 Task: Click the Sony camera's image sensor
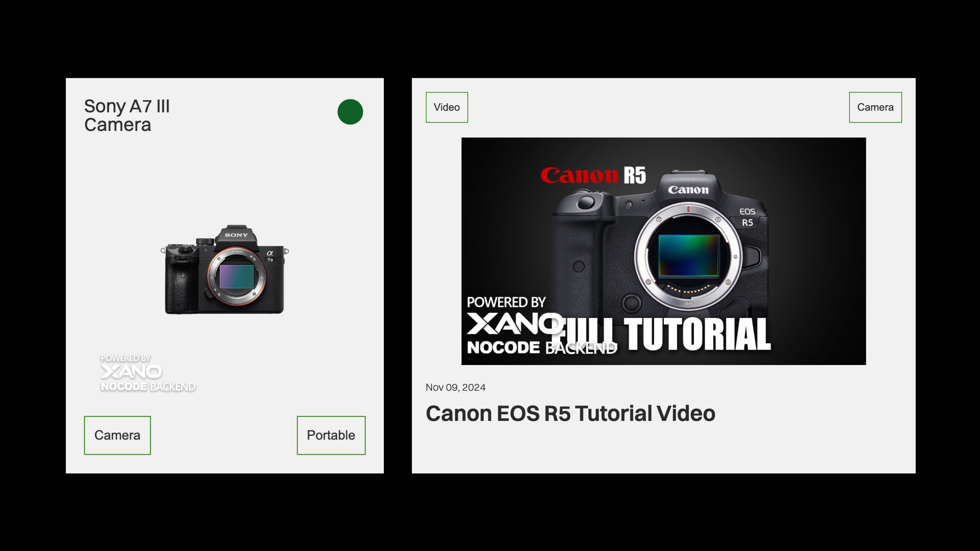pos(237,277)
